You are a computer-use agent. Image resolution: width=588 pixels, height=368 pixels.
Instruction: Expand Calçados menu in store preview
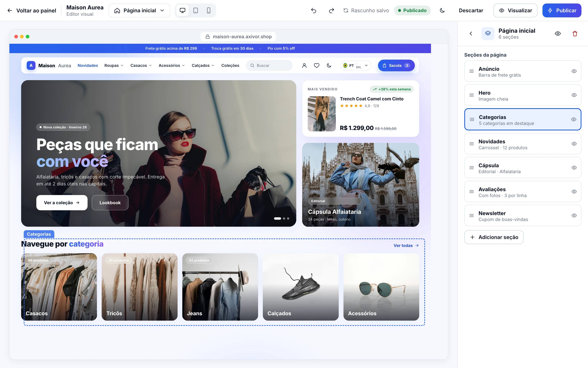203,65
